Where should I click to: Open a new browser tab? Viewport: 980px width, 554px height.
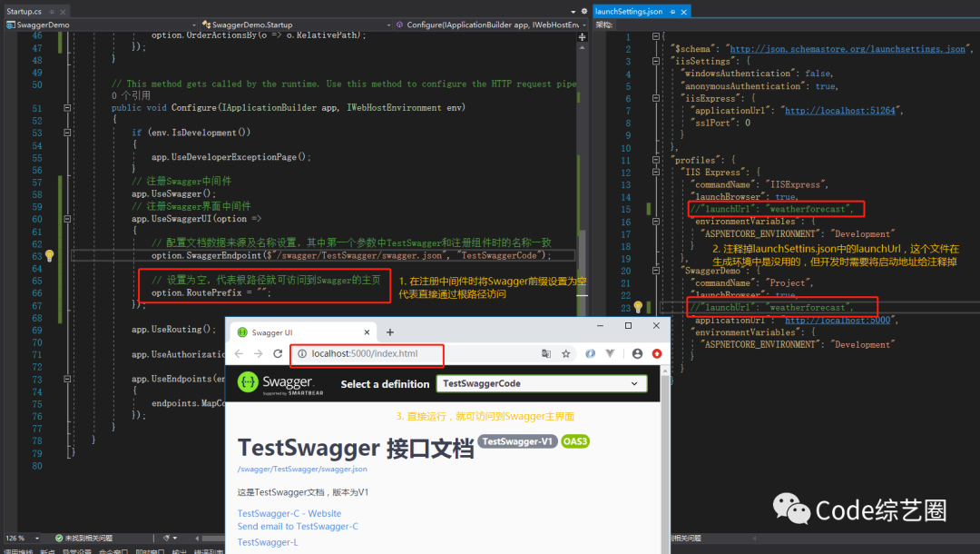point(390,332)
